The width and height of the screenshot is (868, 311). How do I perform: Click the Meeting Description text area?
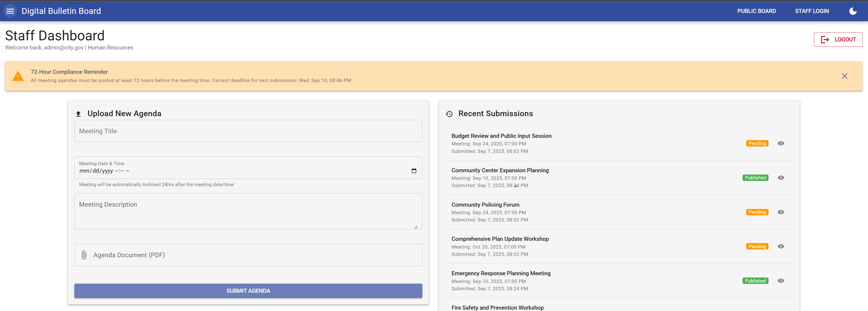tap(248, 211)
